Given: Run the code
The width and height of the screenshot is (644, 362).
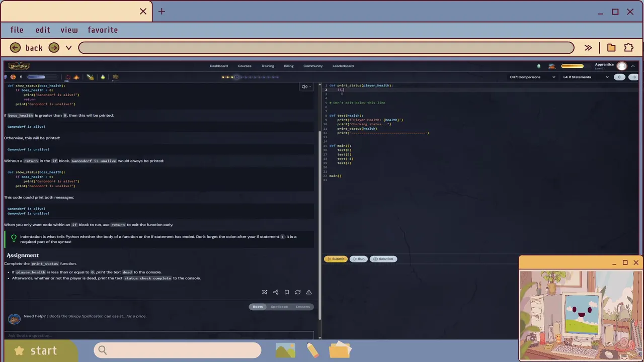Looking at the screenshot, I should coord(359,259).
